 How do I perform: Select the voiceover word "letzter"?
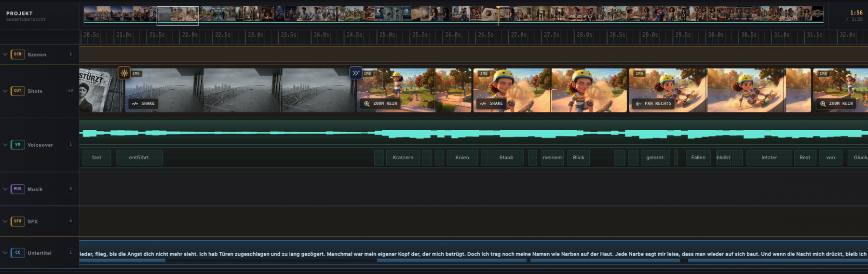coord(769,158)
